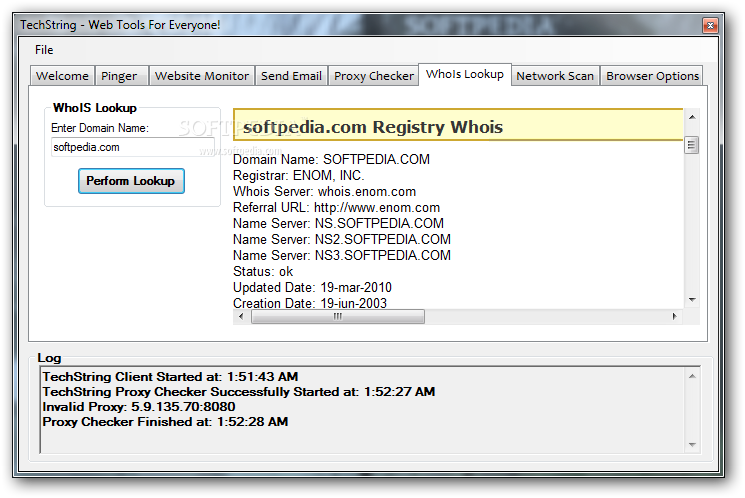This screenshot has width=745, height=498.
Task: Click results horizontal scroll left arrow
Action: [x=241, y=316]
